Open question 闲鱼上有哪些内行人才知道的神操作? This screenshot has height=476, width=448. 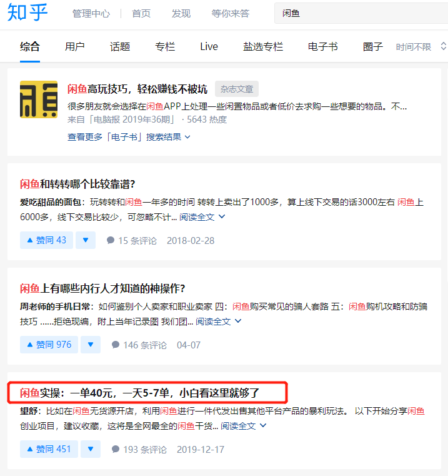pyautogui.click(x=102, y=288)
